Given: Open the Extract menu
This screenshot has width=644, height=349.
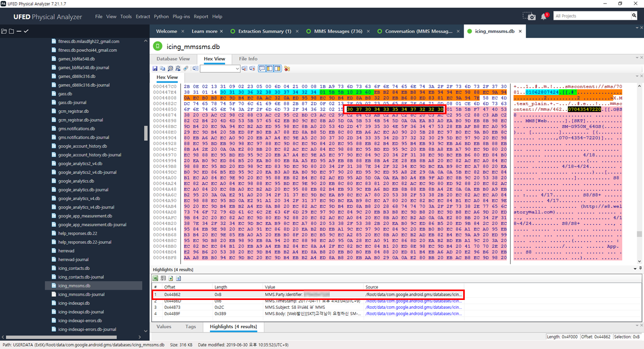Looking at the screenshot, I should [x=143, y=17].
